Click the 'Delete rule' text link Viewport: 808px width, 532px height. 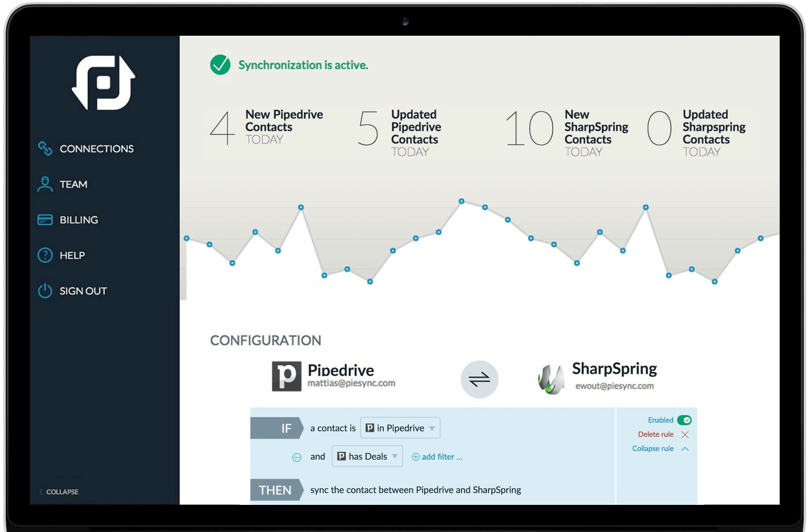point(655,434)
